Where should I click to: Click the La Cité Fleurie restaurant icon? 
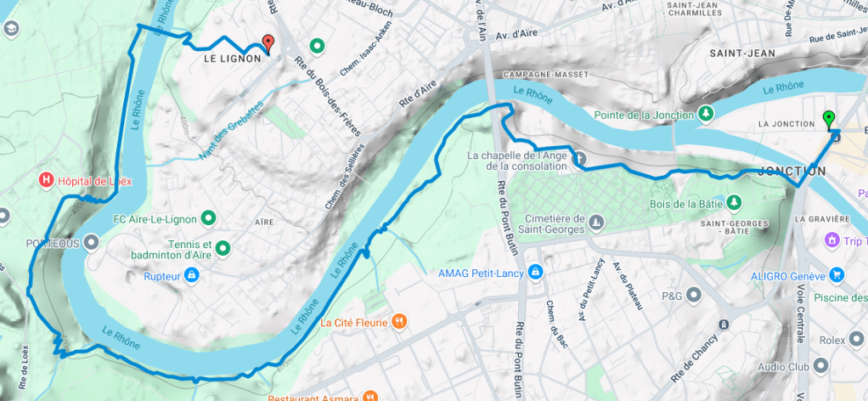click(398, 321)
